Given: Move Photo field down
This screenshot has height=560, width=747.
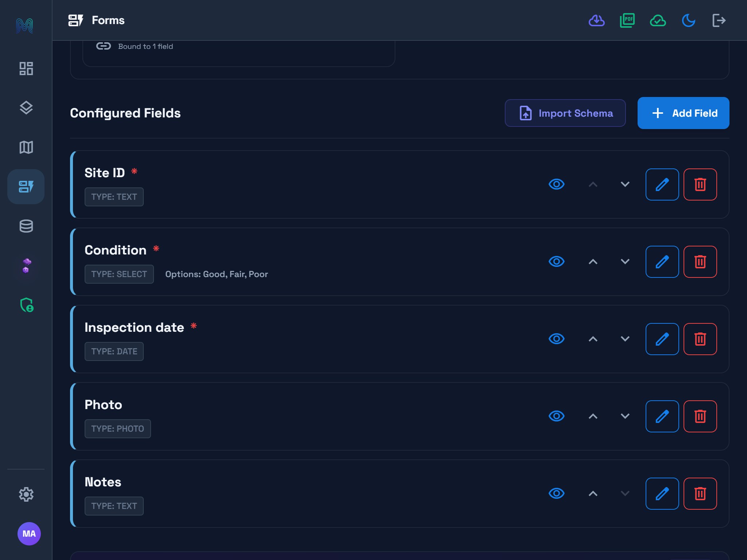Looking at the screenshot, I should tap(625, 416).
